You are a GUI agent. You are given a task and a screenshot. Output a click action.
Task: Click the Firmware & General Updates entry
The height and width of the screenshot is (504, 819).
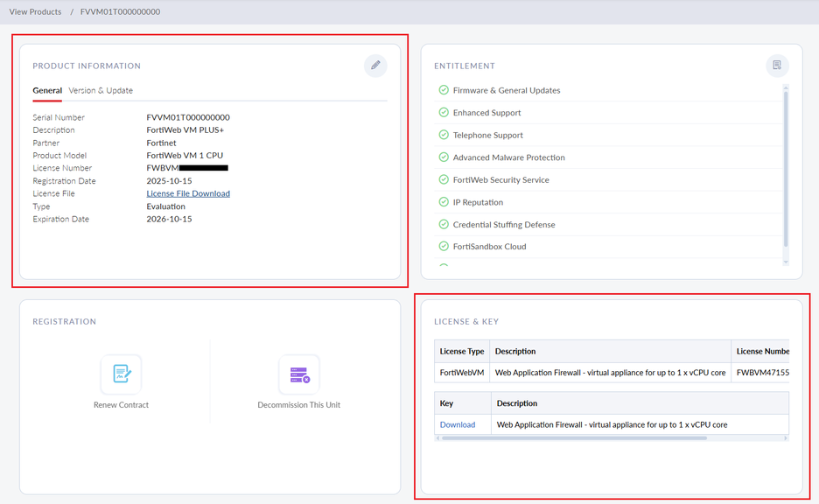[506, 90]
